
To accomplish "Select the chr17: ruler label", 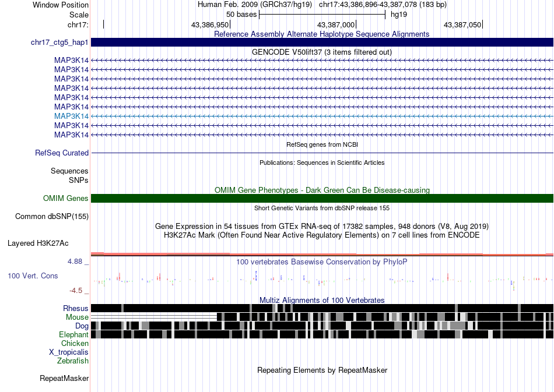I will coord(78,24).
